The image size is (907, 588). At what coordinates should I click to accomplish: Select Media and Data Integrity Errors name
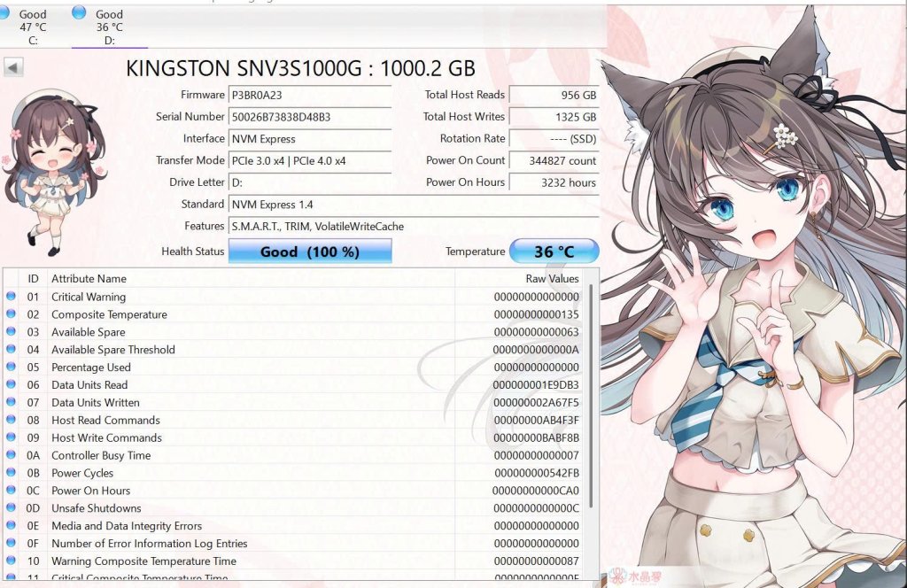pyautogui.click(x=127, y=526)
